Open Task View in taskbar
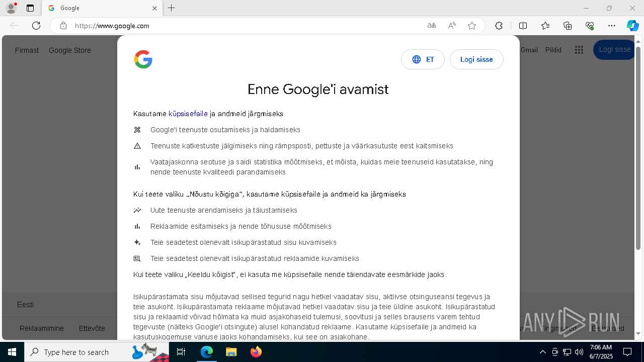Viewport: 644px width, 362px height. [x=182, y=352]
